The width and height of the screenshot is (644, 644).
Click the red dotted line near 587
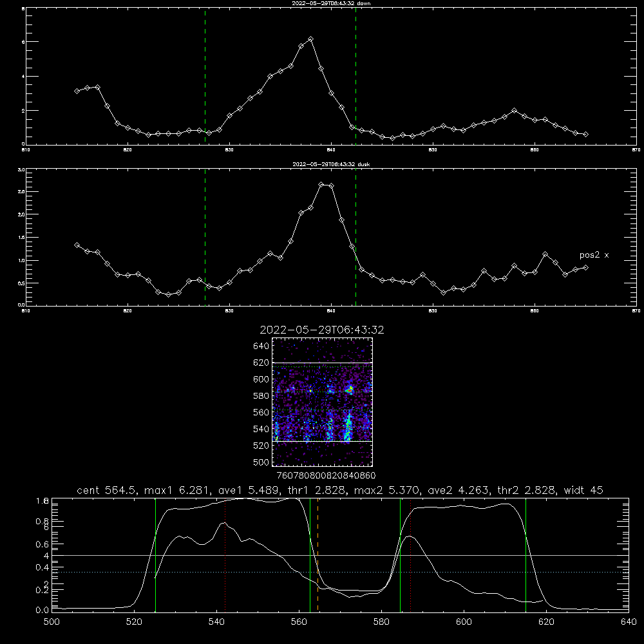tap(410, 554)
